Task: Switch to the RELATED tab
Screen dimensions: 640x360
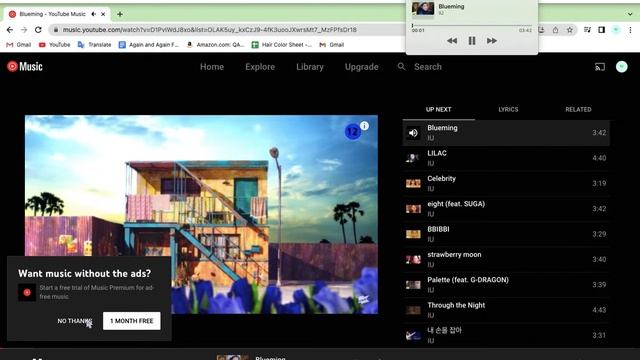Action: click(578, 109)
